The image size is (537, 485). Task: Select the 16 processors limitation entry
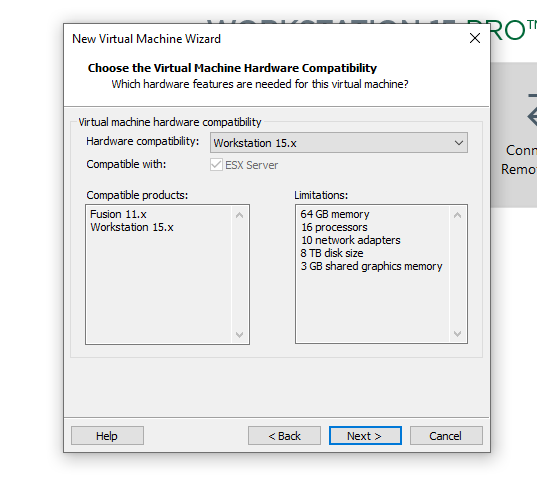(x=334, y=227)
